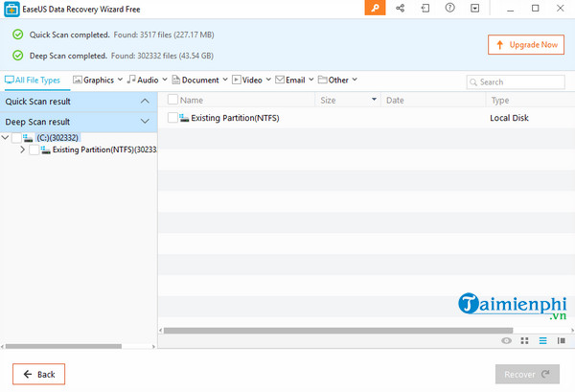Click the Recover button
The image size is (575, 392).
coord(527,374)
